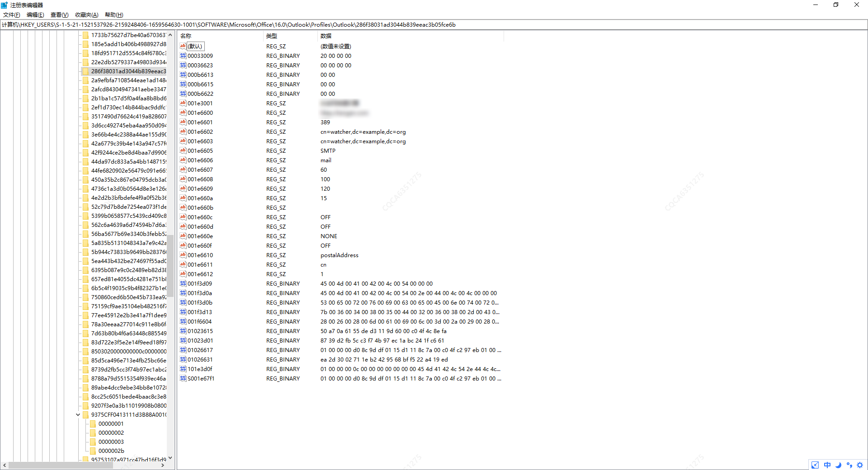
Task: Click the Registry Editor icon in the title bar
Action: coord(5,5)
